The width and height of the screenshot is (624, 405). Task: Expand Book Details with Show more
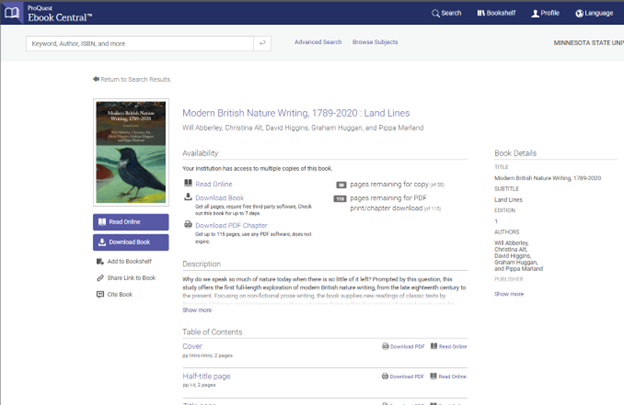[509, 294]
